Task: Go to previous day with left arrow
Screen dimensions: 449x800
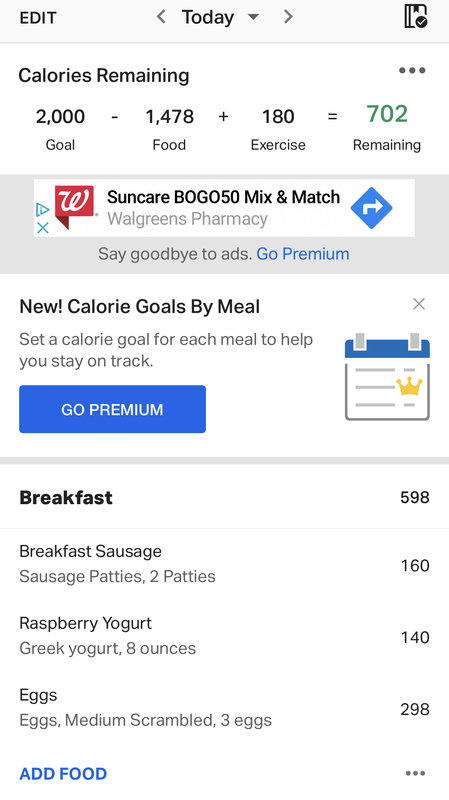Action: tap(161, 17)
